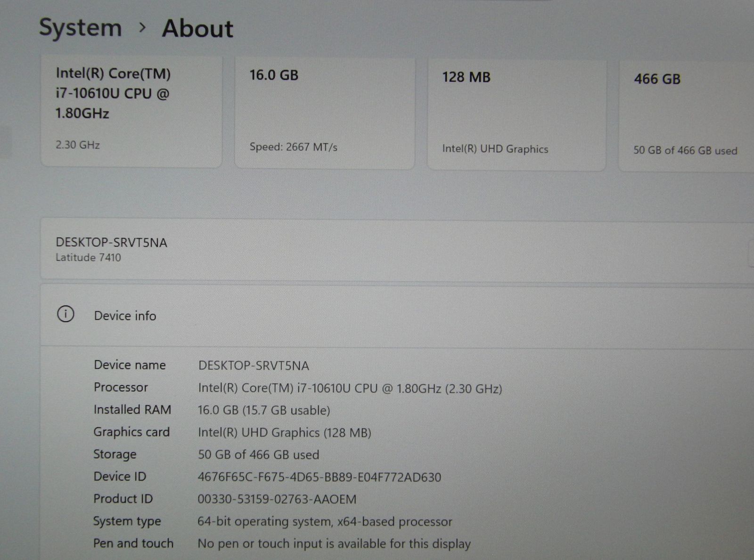
Task: Click the About page title
Action: tap(197, 29)
